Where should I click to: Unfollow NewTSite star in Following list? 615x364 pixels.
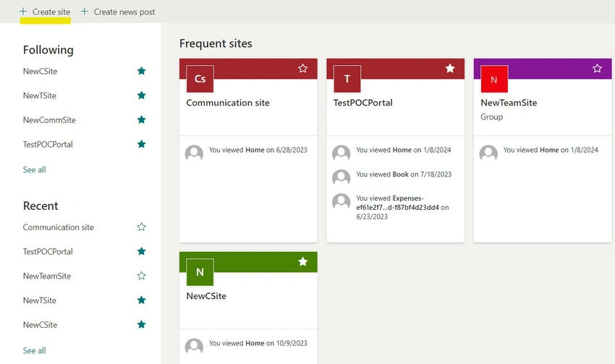tap(141, 96)
